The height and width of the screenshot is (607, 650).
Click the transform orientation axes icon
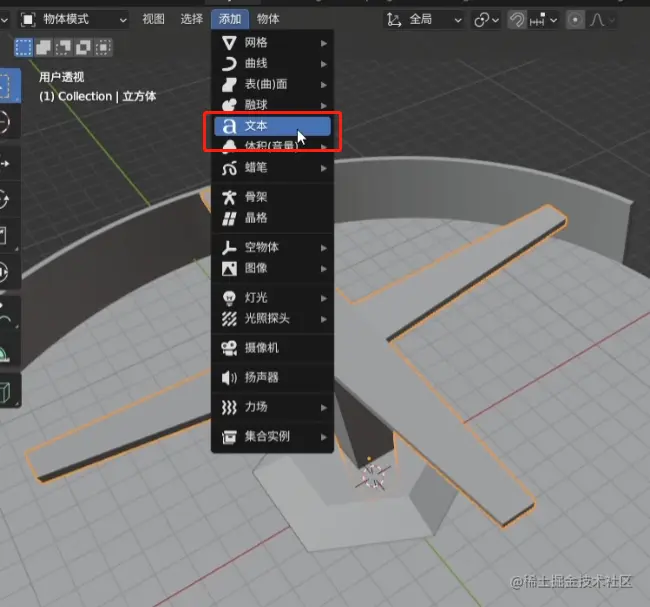coord(393,19)
